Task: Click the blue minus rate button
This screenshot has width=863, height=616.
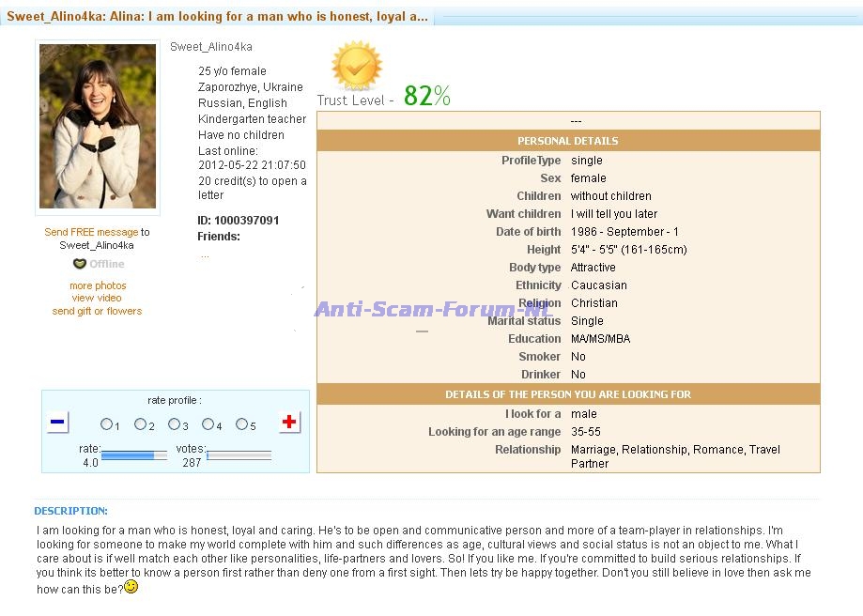Action: [x=57, y=423]
